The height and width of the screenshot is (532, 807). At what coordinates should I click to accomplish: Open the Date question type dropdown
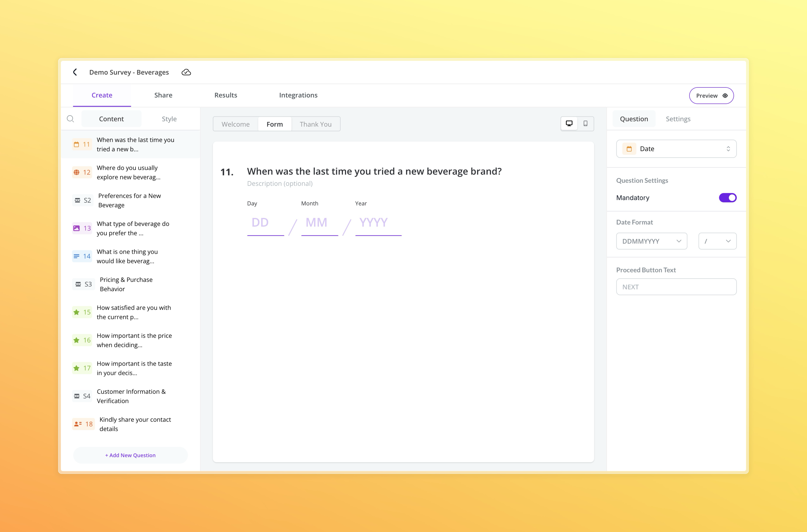coord(676,149)
